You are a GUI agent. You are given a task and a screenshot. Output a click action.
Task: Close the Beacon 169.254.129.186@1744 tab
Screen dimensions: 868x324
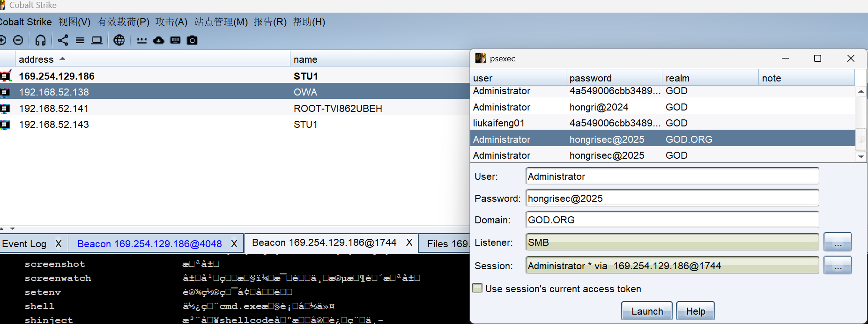point(409,243)
